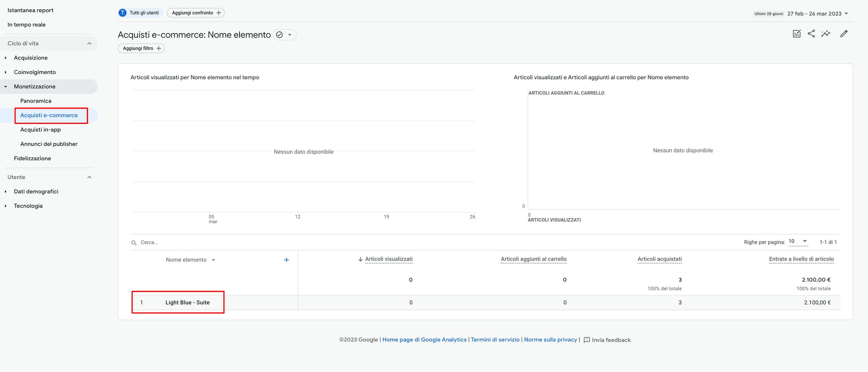Open the Insights sparkline icon

[826, 34]
